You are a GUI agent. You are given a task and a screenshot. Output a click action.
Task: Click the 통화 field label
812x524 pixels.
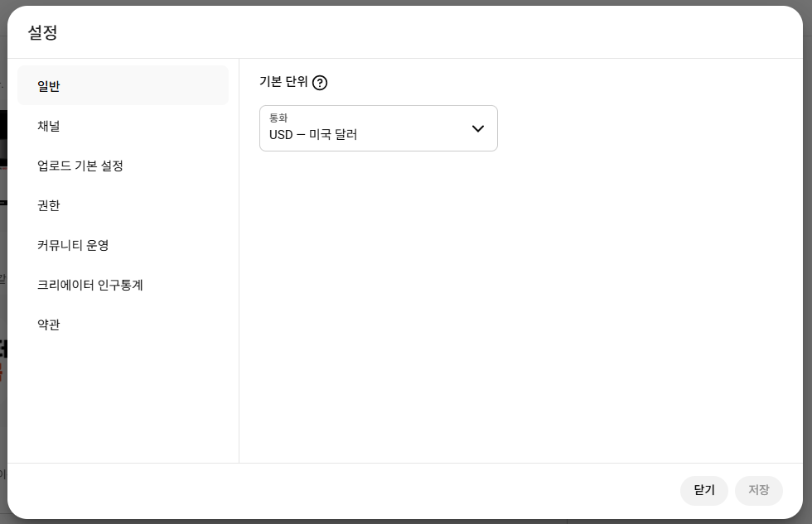(x=278, y=118)
